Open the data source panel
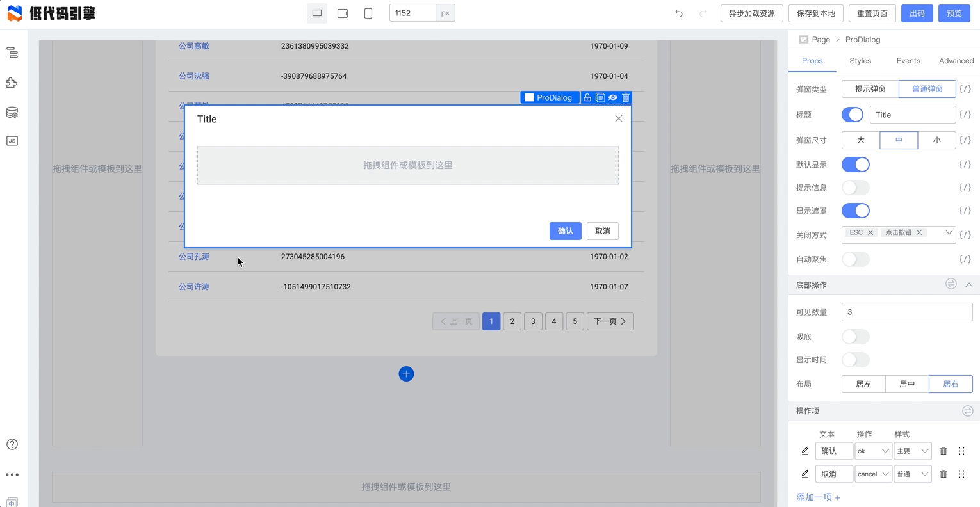Viewport: 980px width, 507px height. [x=12, y=113]
